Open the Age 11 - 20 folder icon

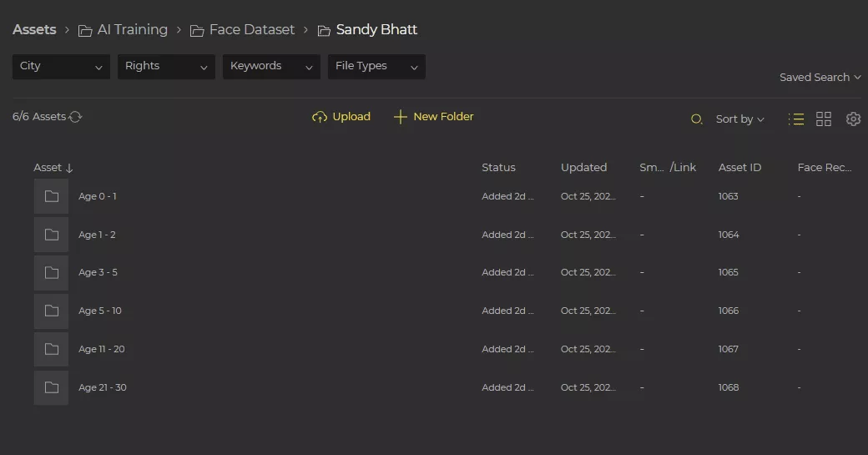51,349
